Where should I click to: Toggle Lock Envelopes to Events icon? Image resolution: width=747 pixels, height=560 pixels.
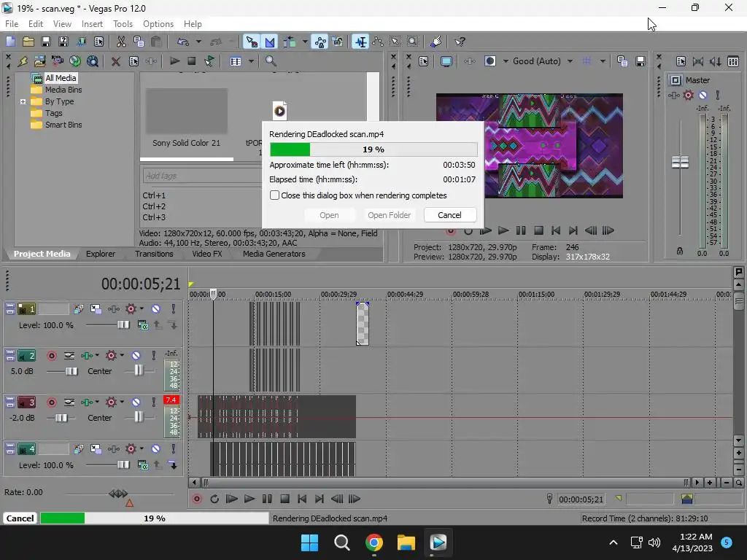(x=338, y=42)
